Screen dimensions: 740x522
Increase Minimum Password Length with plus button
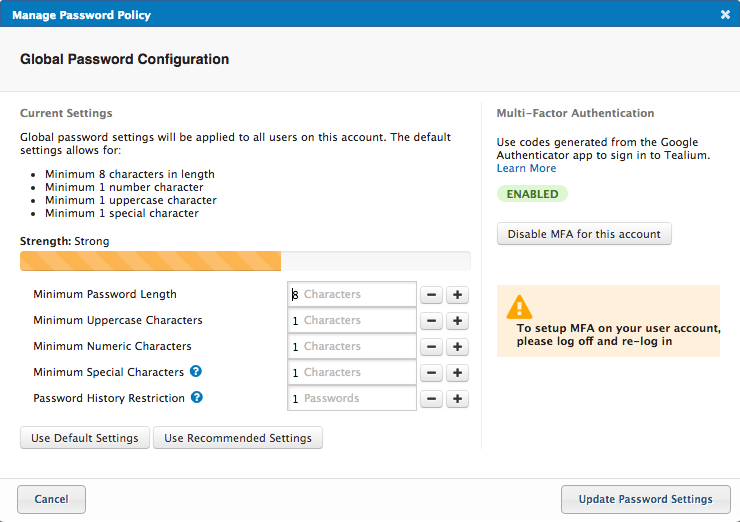457,295
